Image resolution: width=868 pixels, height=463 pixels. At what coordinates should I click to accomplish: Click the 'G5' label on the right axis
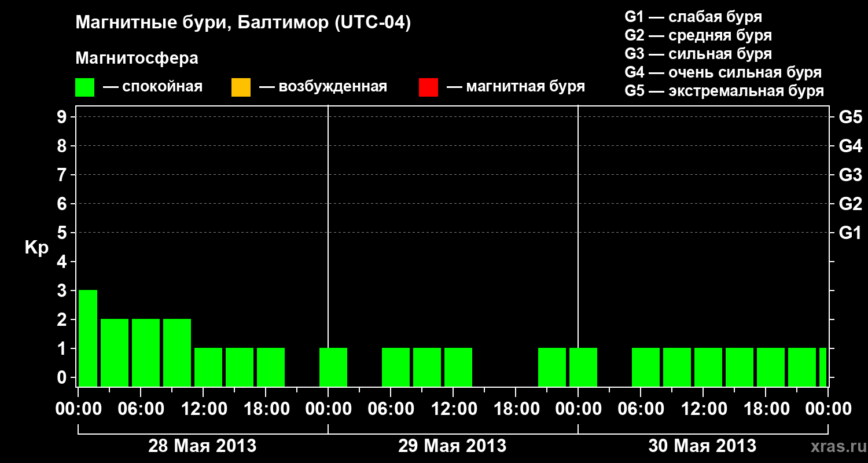[850, 117]
